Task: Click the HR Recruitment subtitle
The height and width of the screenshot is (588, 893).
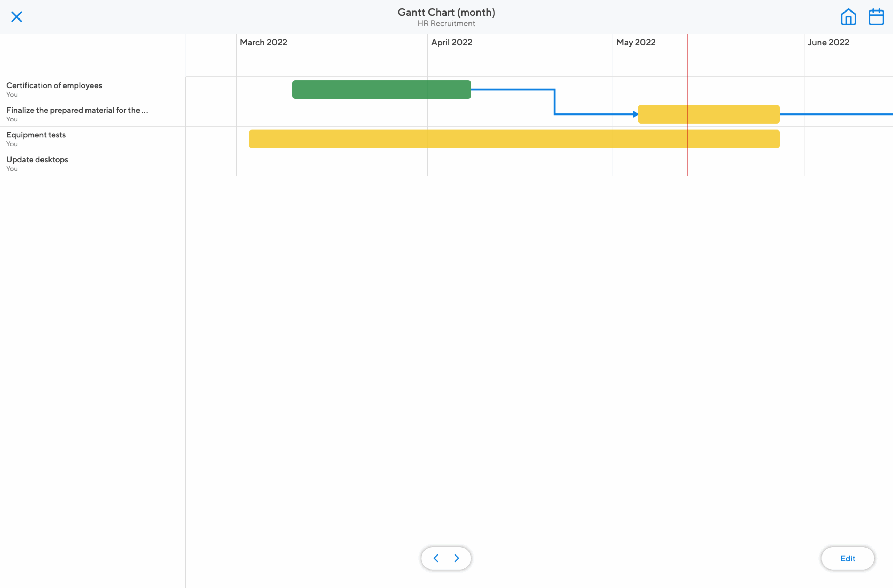Action: [446, 23]
